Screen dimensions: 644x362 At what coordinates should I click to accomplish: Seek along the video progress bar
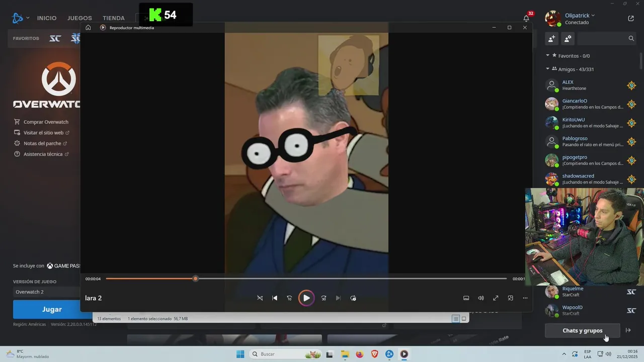(x=306, y=279)
